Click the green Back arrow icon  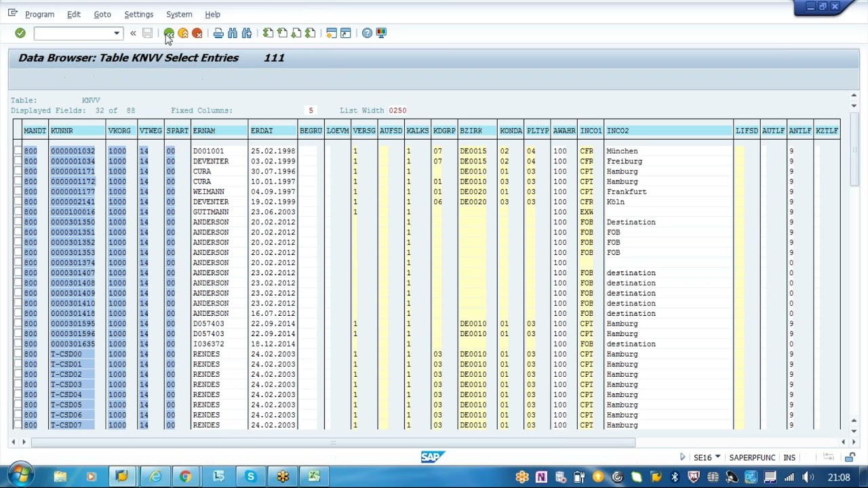coord(169,33)
